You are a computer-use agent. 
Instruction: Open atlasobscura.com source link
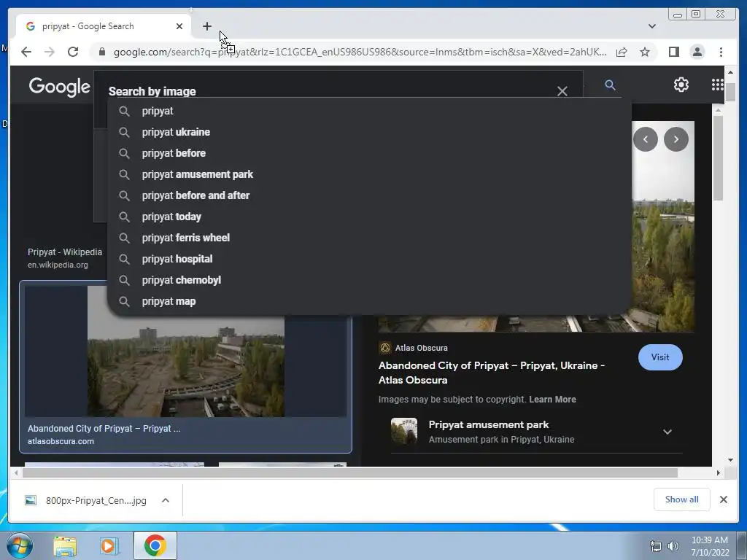pyautogui.click(x=61, y=441)
